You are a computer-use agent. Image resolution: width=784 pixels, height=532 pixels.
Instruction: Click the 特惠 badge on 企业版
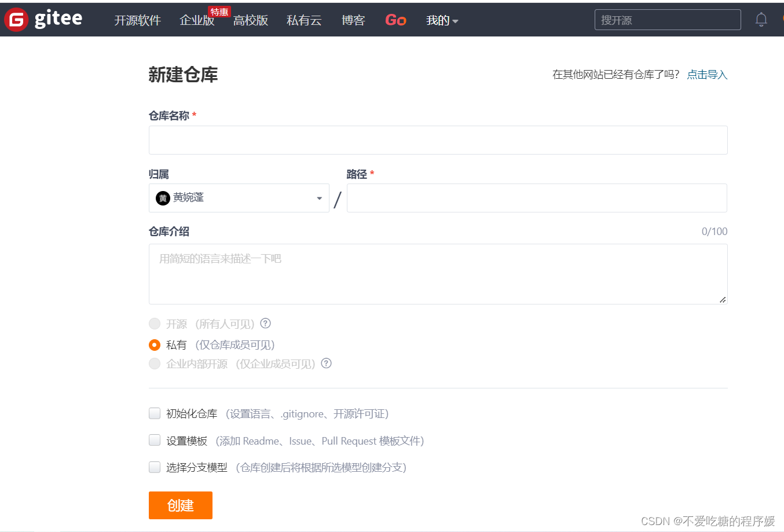219,12
